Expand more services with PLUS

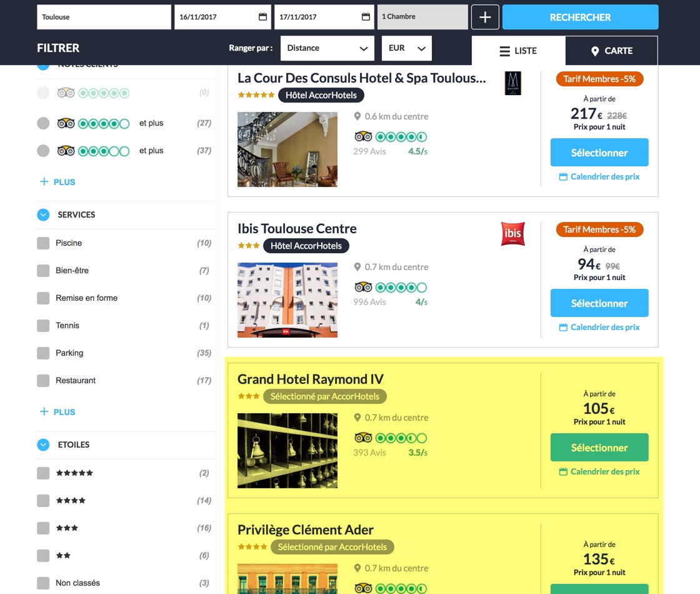[57, 412]
